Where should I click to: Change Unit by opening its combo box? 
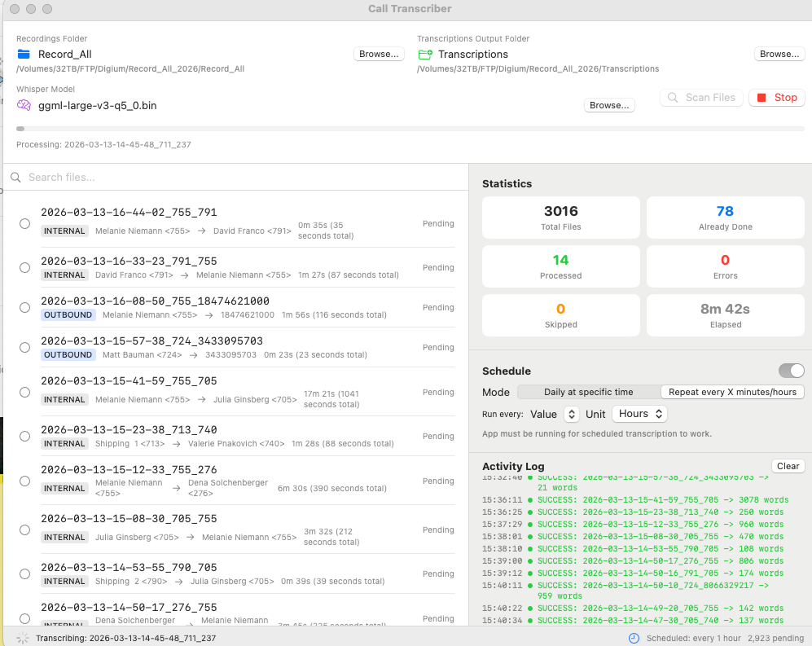[x=639, y=413]
